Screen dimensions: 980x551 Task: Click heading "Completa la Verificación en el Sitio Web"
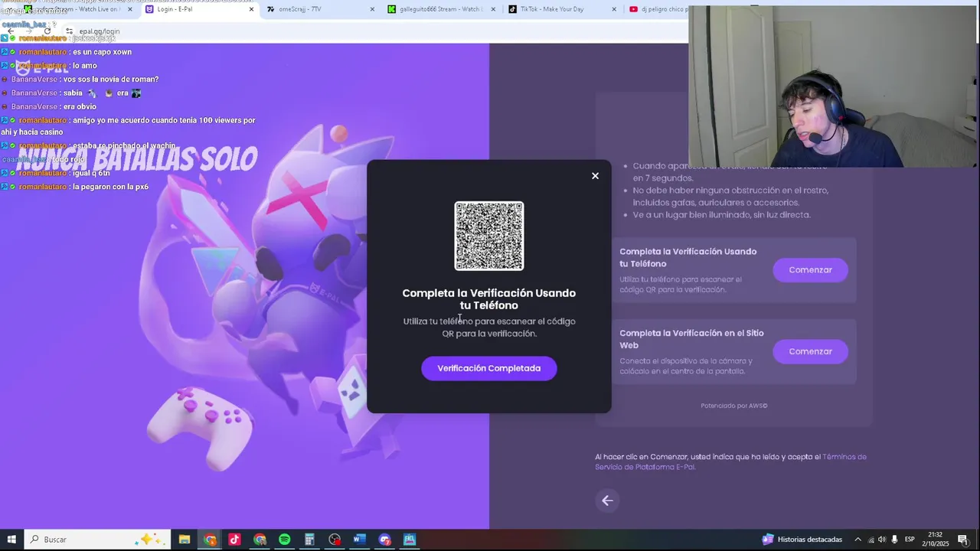coord(691,339)
